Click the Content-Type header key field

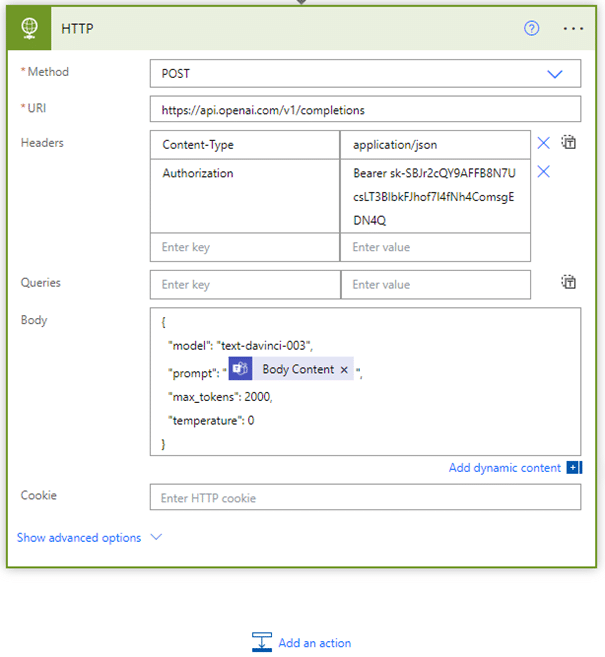(245, 145)
